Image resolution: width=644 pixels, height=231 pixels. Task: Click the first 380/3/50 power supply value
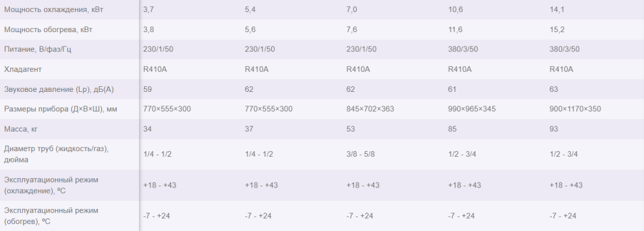point(463,49)
